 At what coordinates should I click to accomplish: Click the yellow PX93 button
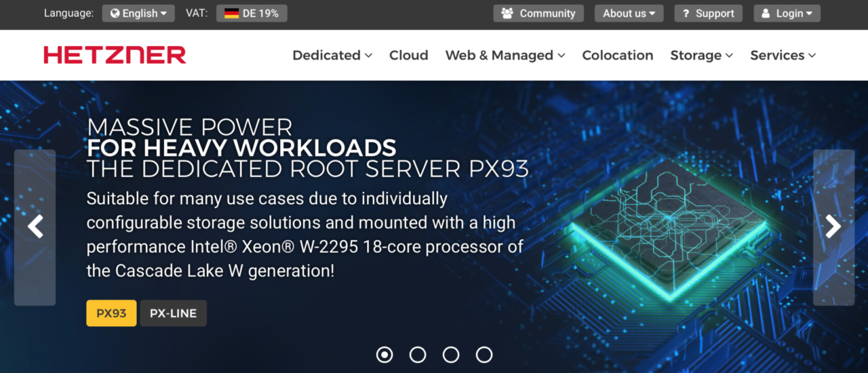[111, 313]
